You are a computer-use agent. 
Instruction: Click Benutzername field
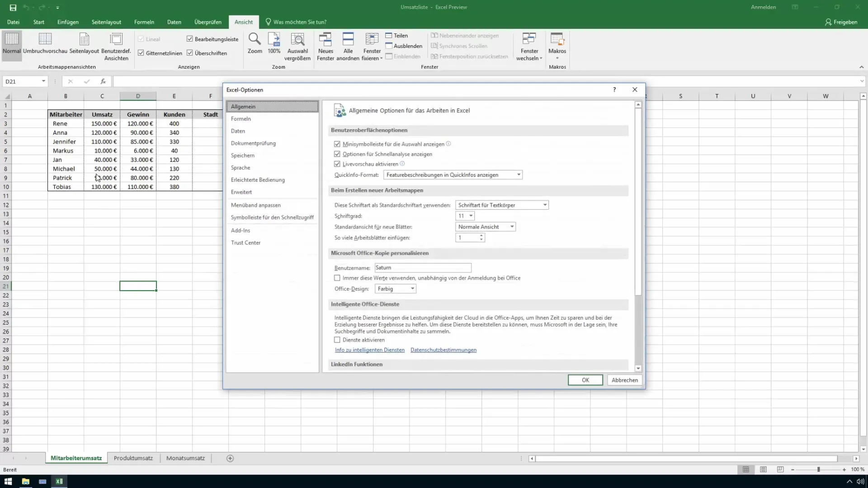(x=423, y=268)
